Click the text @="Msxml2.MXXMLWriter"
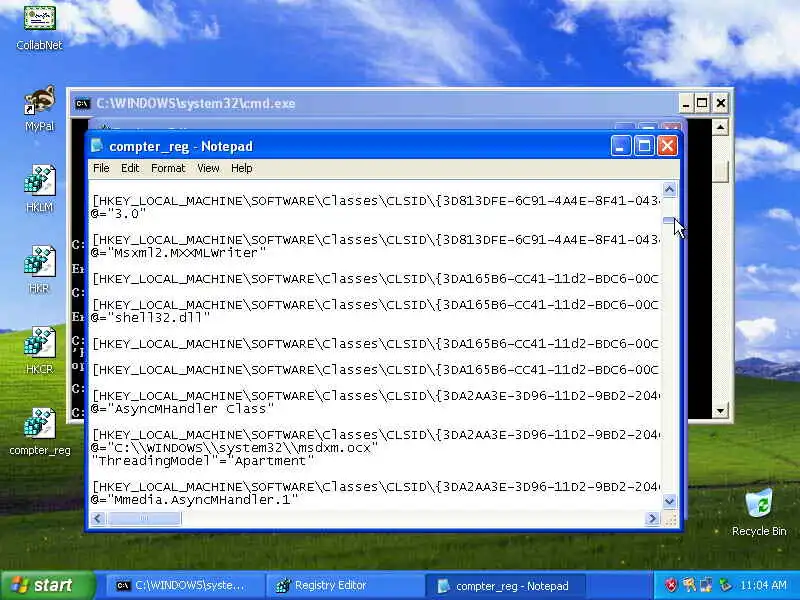This screenshot has width=800, height=600. click(x=179, y=253)
